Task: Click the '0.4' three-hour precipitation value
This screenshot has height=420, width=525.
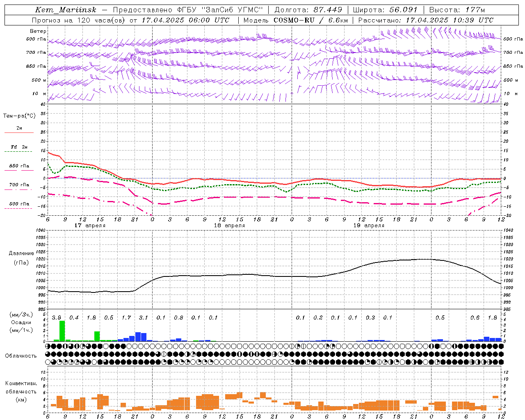Action: (74, 318)
